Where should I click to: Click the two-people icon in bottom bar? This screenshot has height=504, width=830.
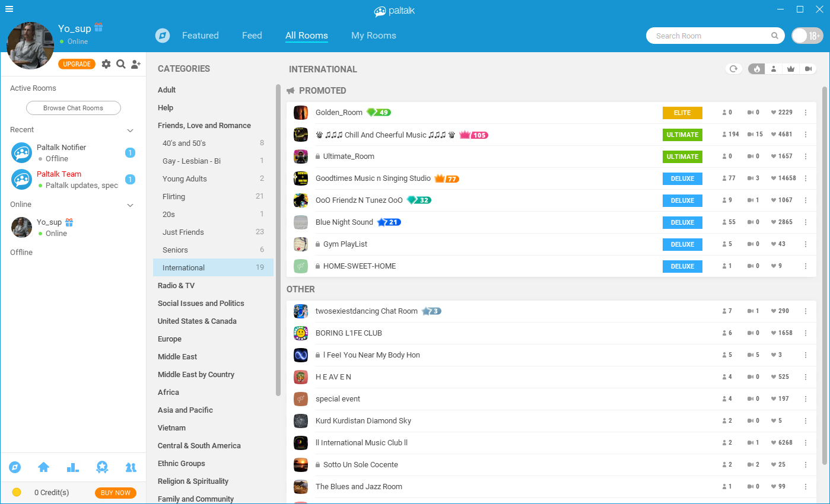click(131, 467)
